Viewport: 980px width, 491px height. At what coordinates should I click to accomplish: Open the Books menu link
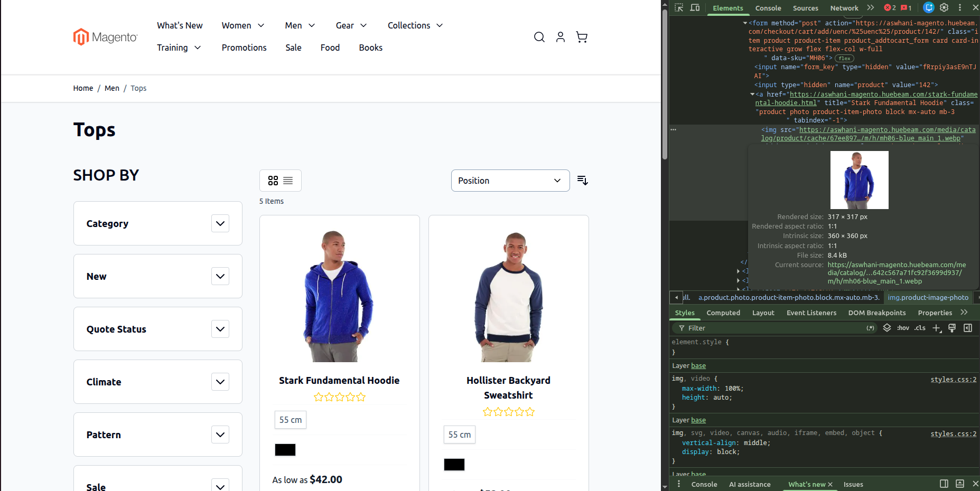click(371, 48)
